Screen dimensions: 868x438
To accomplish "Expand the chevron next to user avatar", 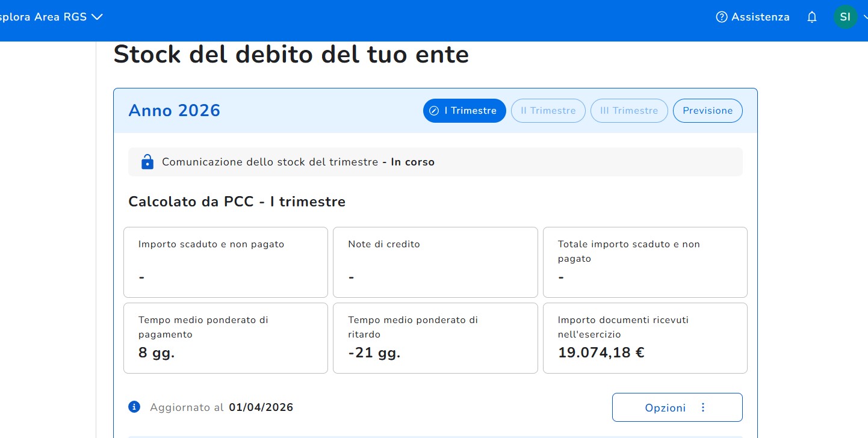I will tap(864, 17).
